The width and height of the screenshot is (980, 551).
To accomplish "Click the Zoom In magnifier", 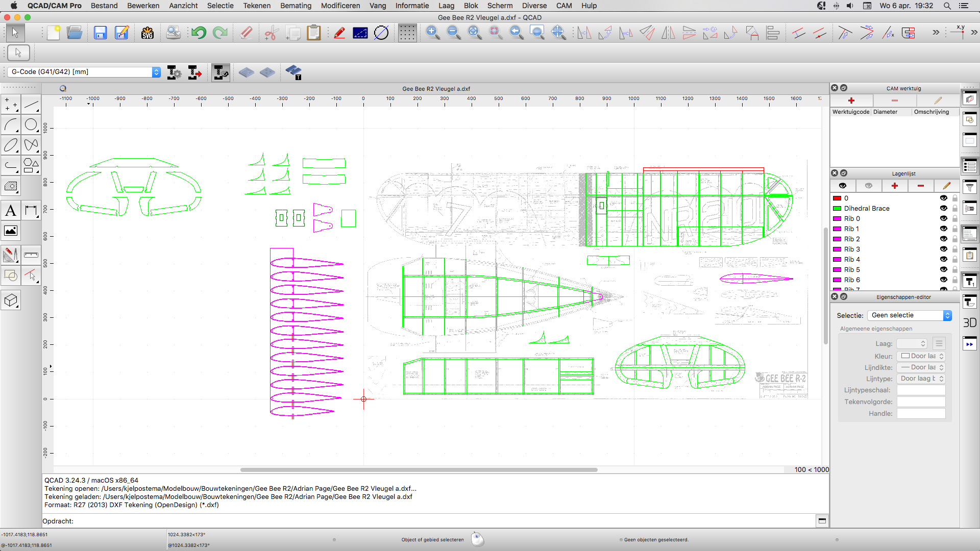I will 433,33.
